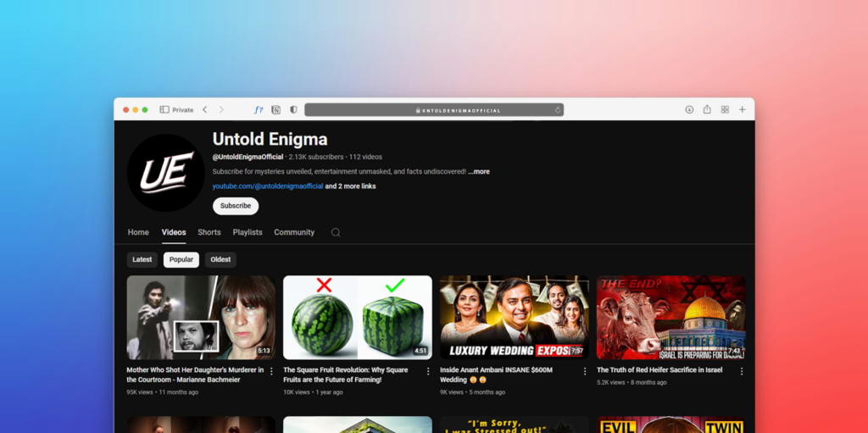Open 'Inside Anant Ambani INSANE $600M Wedding' title

coord(496,375)
